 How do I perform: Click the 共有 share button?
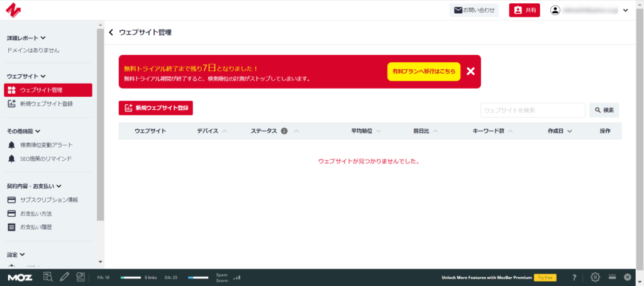click(x=525, y=10)
